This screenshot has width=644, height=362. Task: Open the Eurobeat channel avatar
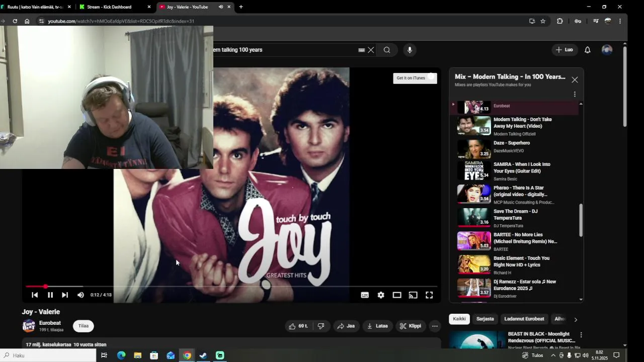tap(29, 326)
